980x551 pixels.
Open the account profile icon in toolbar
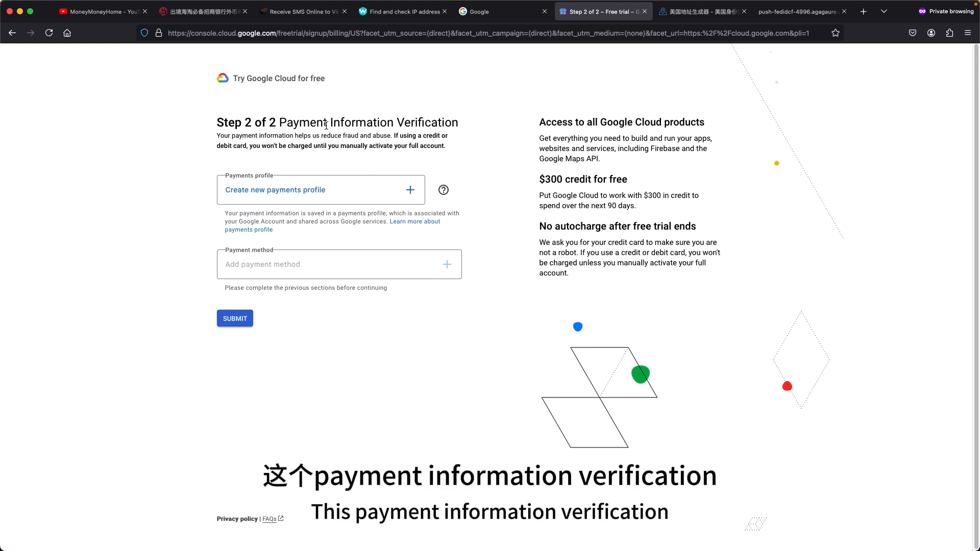[931, 33]
